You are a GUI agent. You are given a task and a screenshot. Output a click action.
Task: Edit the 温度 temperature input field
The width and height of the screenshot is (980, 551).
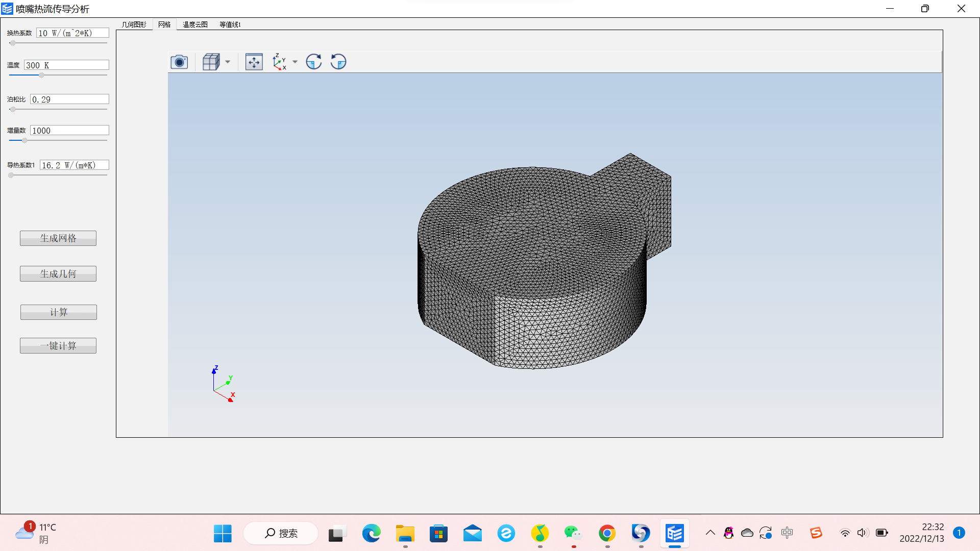tap(67, 65)
